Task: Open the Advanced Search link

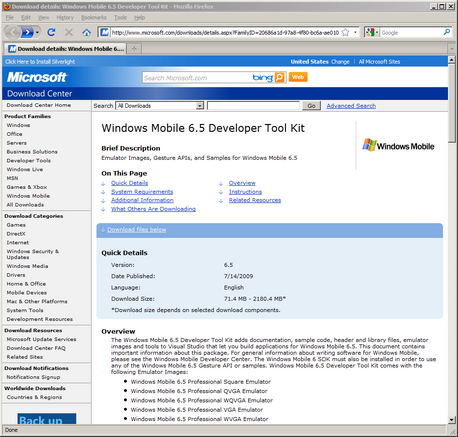Action: point(351,106)
